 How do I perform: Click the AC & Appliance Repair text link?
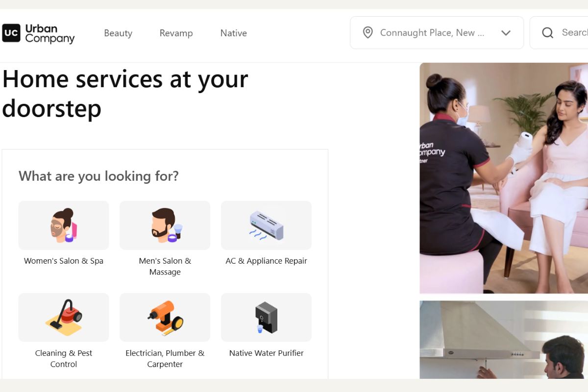[266, 261]
